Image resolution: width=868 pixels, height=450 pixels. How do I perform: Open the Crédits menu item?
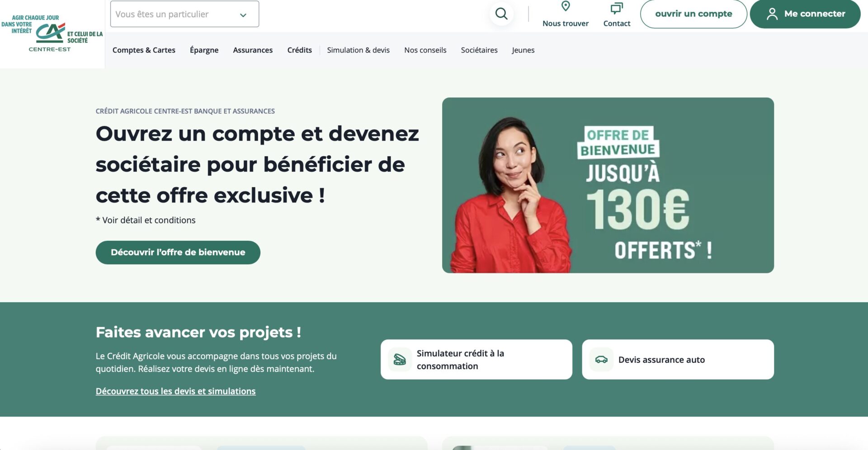tap(299, 50)
